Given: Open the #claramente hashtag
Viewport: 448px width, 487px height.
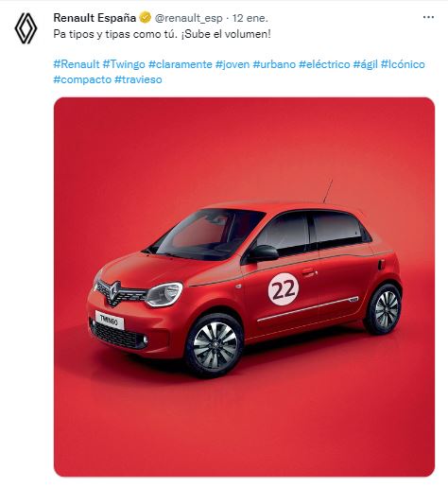Looking at the screenshot, I should point(181,64).
